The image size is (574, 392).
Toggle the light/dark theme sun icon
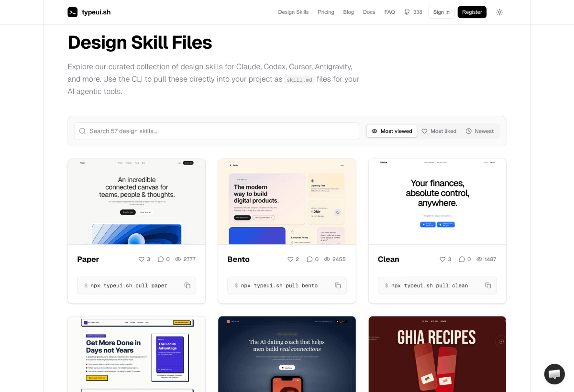click(x=499, y=12)
